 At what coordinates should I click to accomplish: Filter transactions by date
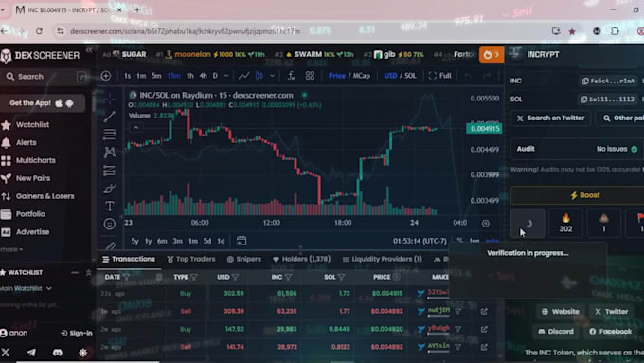(126, 277)
